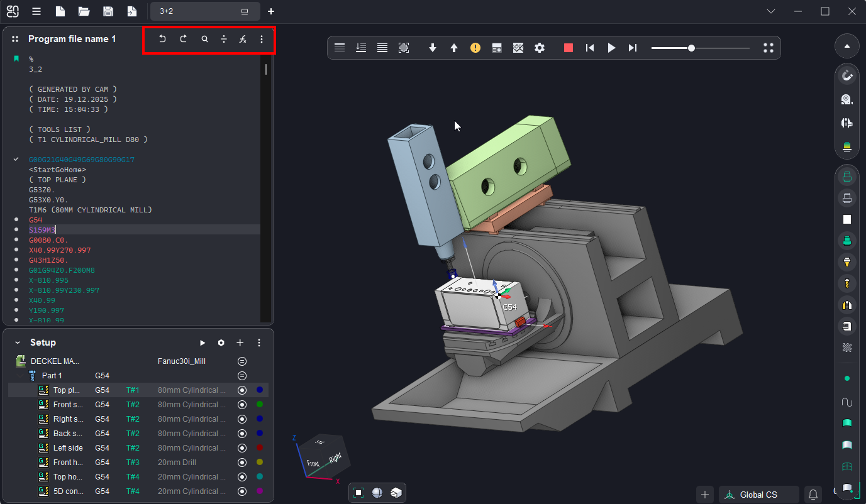866x504 pixels.
Task: Toggle the radio button for 20mm Drill operation
Action: (242, 463)
